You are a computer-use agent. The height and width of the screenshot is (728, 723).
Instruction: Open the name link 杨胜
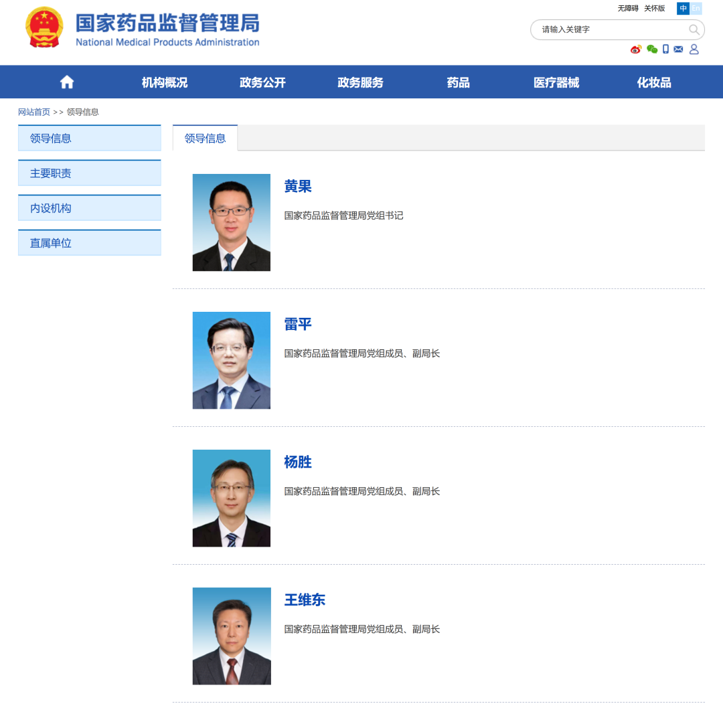pos(298,462)
